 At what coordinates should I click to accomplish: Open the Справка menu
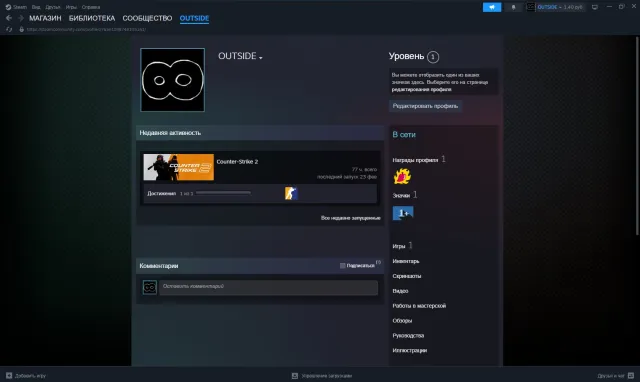(x=91, y=7)
